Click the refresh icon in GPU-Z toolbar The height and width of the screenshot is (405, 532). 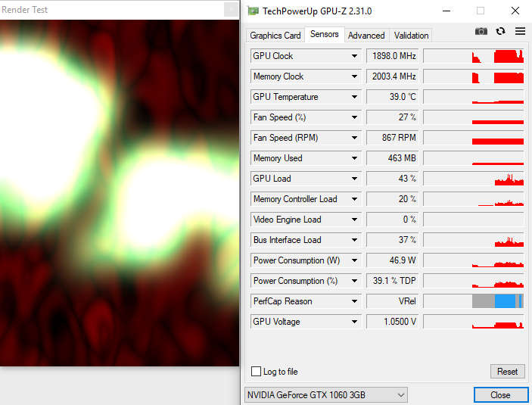click(500, 32)
